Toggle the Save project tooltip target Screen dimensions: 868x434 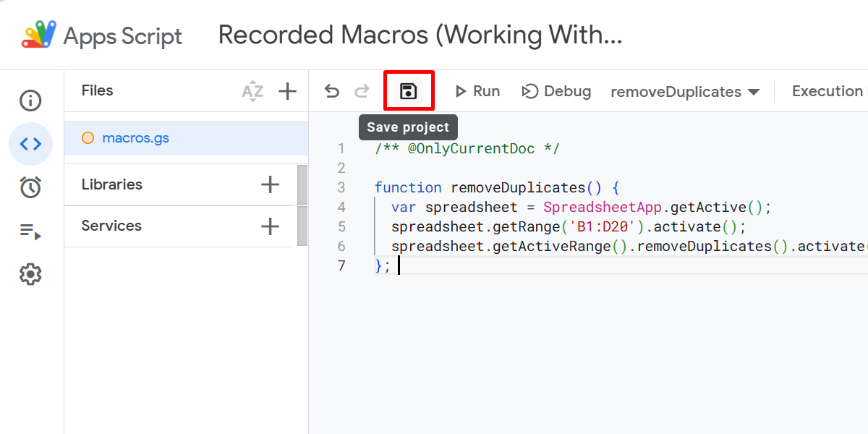point(409,90)
